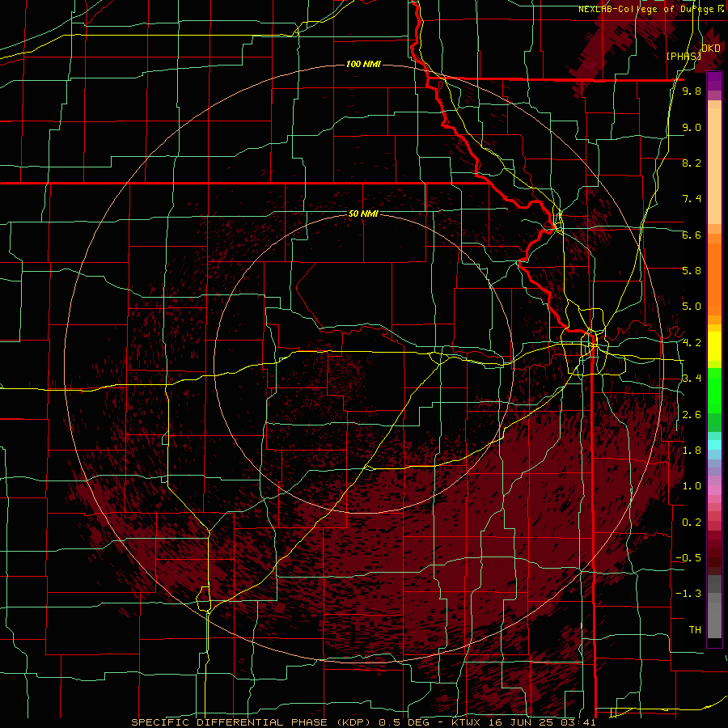Pick the pale peach segment of color bar
728x728 pixels.
714,167
